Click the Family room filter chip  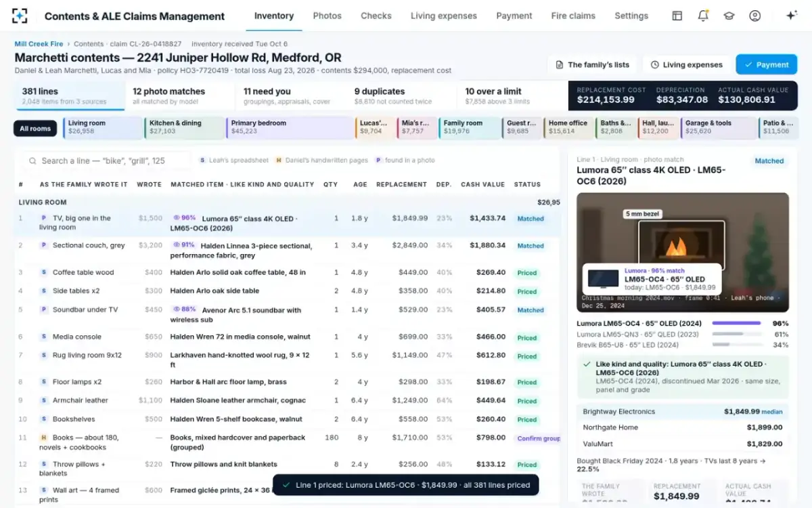pyautogui.click(x=469, y=127)
